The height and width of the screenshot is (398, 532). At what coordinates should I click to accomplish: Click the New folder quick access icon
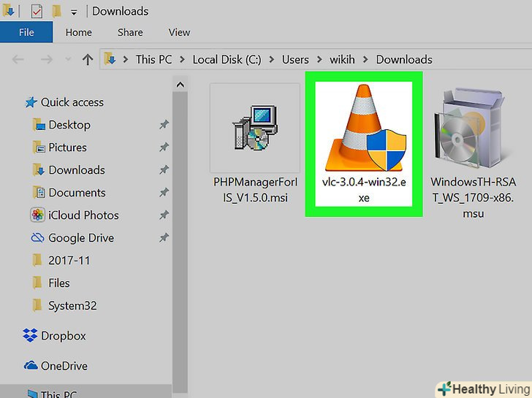[x=56, y=11]
